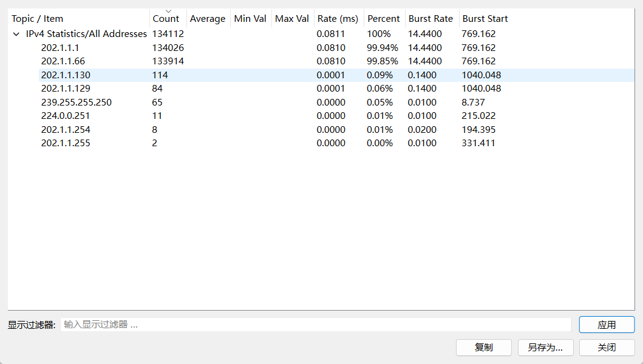Click the burst start value 194.395
Viewport: 643px width, 364px height.
pos(478,130)
